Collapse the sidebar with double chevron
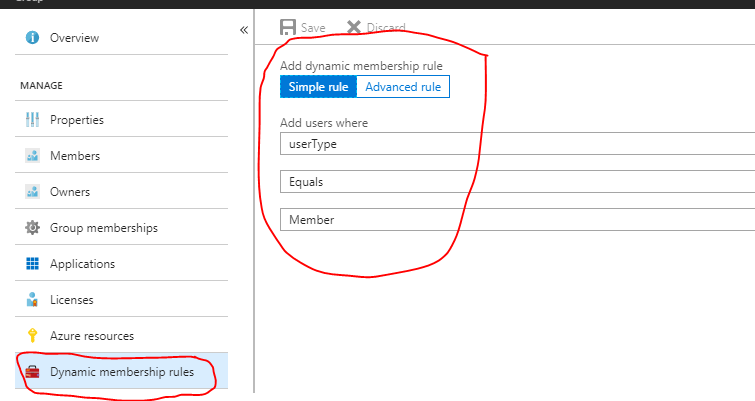Image resolution: width=755 pixels, height=401 pixels. point(244,30)
